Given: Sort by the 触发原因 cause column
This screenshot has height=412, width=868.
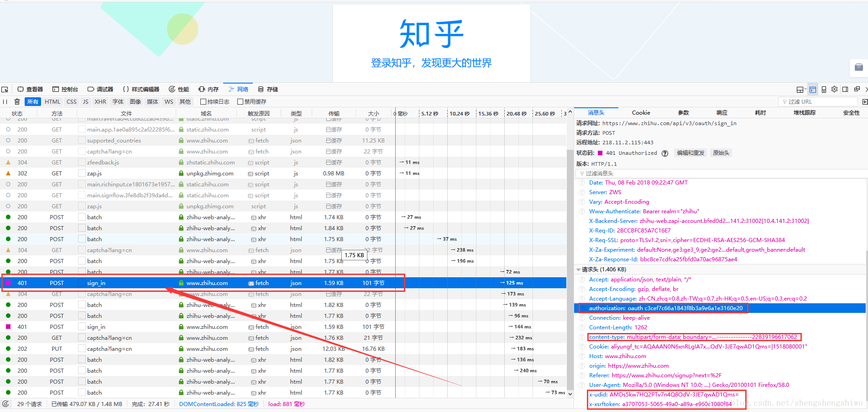Looking at the screenshot, I should [259, 113].
